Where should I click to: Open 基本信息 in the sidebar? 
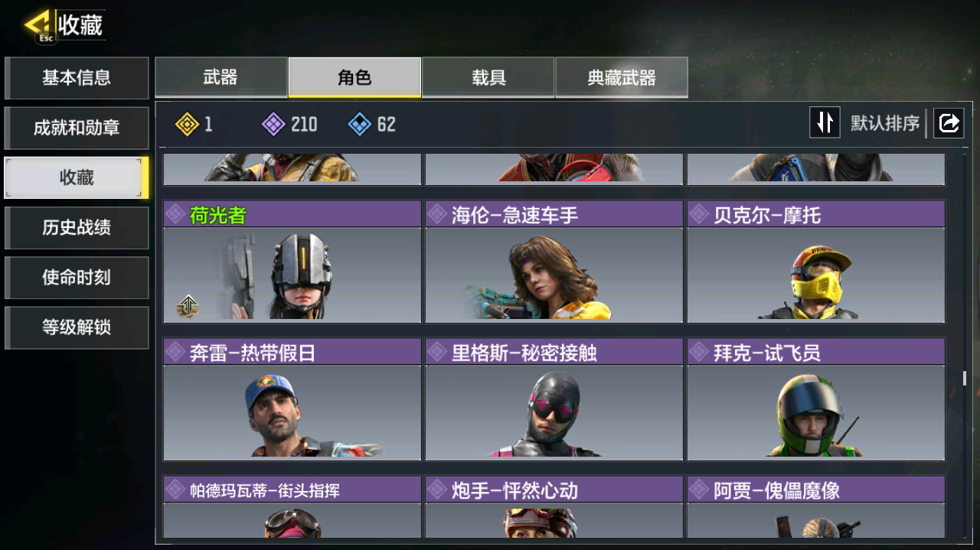(77, 78)
